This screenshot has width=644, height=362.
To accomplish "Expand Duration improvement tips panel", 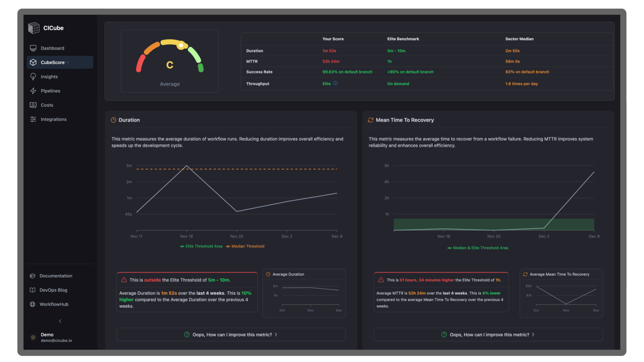I will [x=231, y=334].
